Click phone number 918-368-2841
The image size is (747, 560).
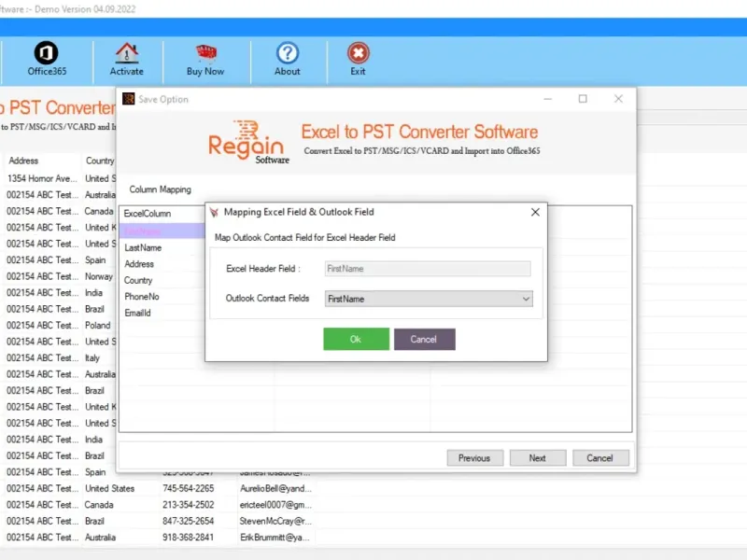coord(189,538)
